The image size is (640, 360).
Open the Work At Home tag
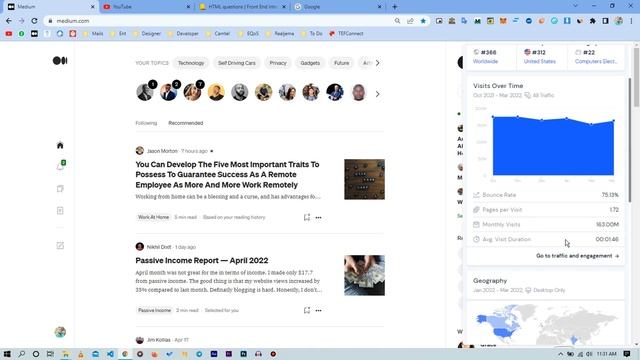pyautogui.click(x=153, y=217)
